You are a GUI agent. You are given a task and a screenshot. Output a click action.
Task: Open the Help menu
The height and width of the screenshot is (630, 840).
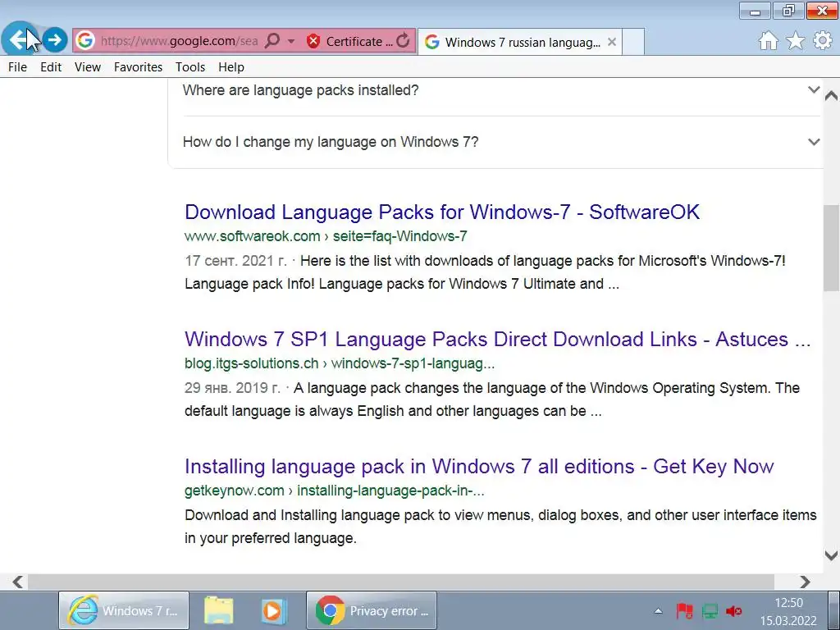[231, 67]
